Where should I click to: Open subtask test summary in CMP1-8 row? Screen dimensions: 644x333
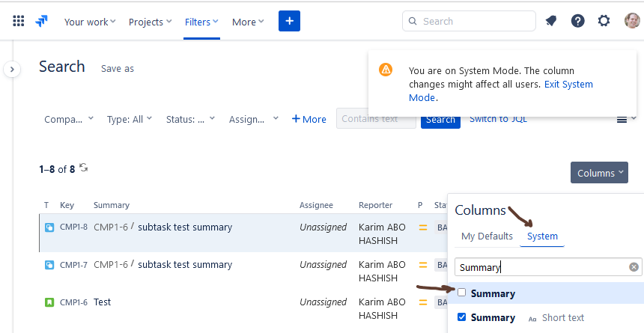click(x=185, y=227)
